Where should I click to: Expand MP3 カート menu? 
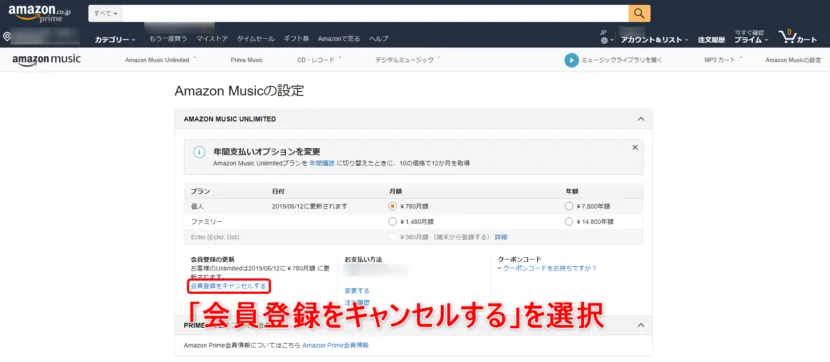point(723,60)
